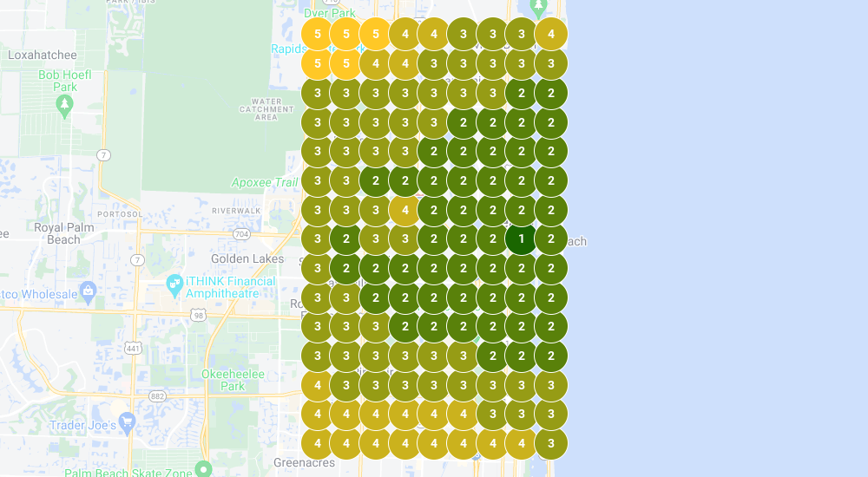Click the bottom-left rank 4 grid circle

pyautogui.click(x=317, y=443)
